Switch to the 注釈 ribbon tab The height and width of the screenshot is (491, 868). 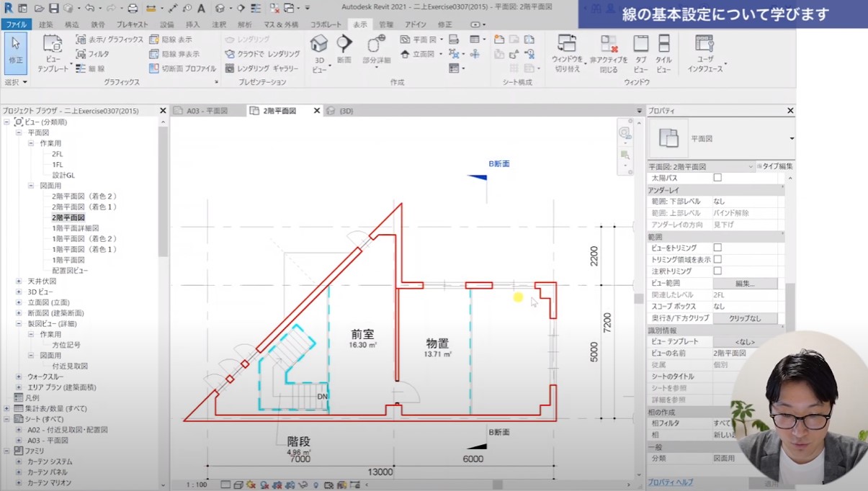(x=219, y=24)
